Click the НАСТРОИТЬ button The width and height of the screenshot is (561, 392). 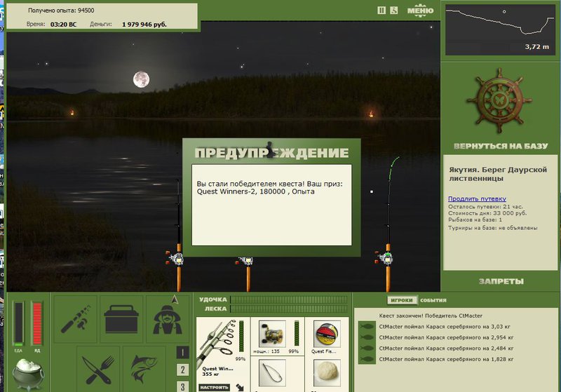pyautogui.click(x=214, y=387)
